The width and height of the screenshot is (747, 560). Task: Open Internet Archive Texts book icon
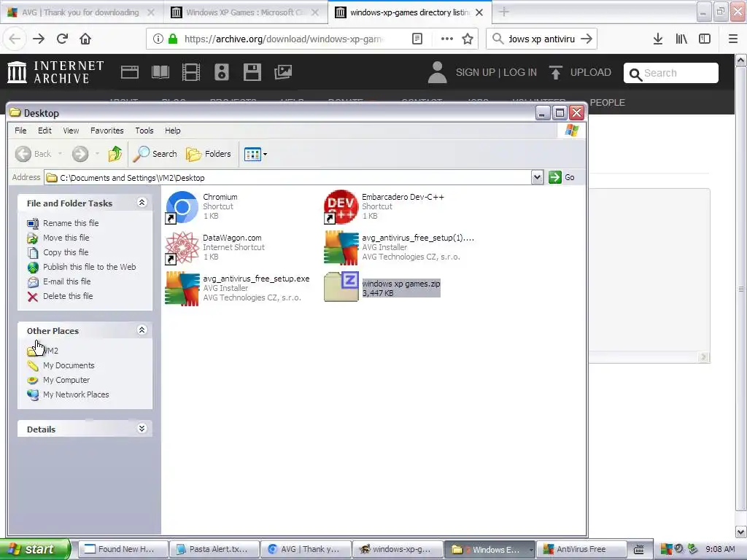pos(160,72)
